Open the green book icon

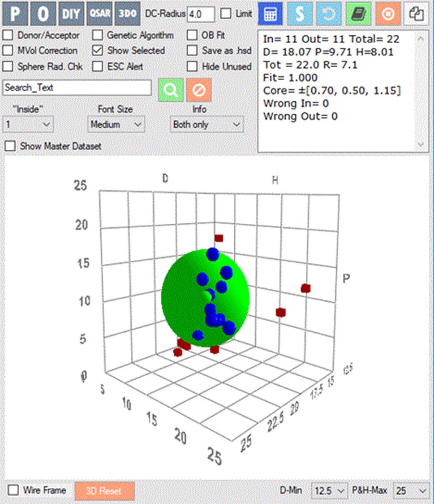[358, 14]
